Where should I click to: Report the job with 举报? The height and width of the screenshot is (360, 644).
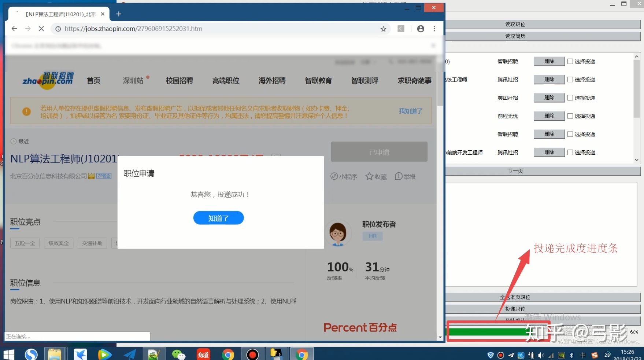coord(405,176)
